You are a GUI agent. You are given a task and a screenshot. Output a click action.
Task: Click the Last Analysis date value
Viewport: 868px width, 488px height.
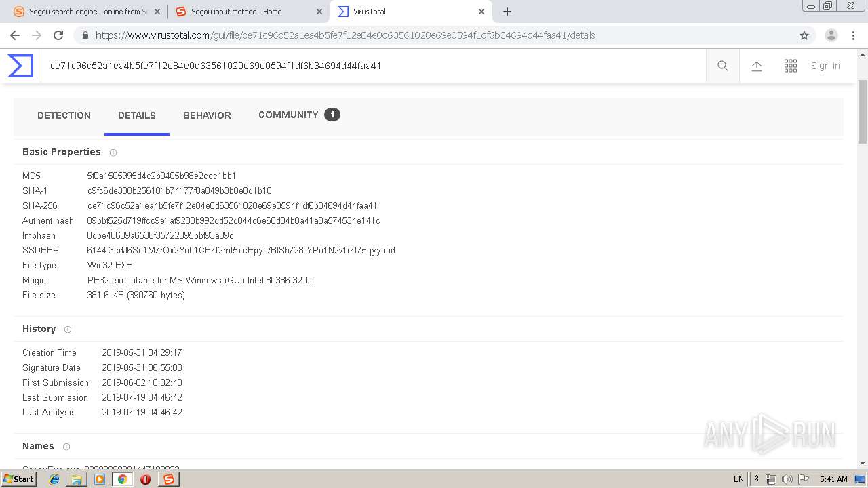pyautogui.click(x=142, y=412)
